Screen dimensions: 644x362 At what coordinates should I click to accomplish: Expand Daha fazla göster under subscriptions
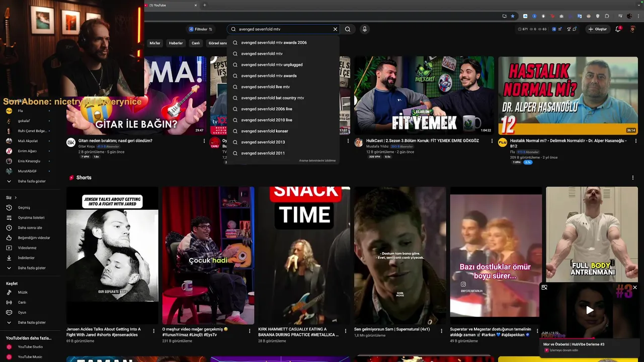pyautogui.click(x=30, y=181)
